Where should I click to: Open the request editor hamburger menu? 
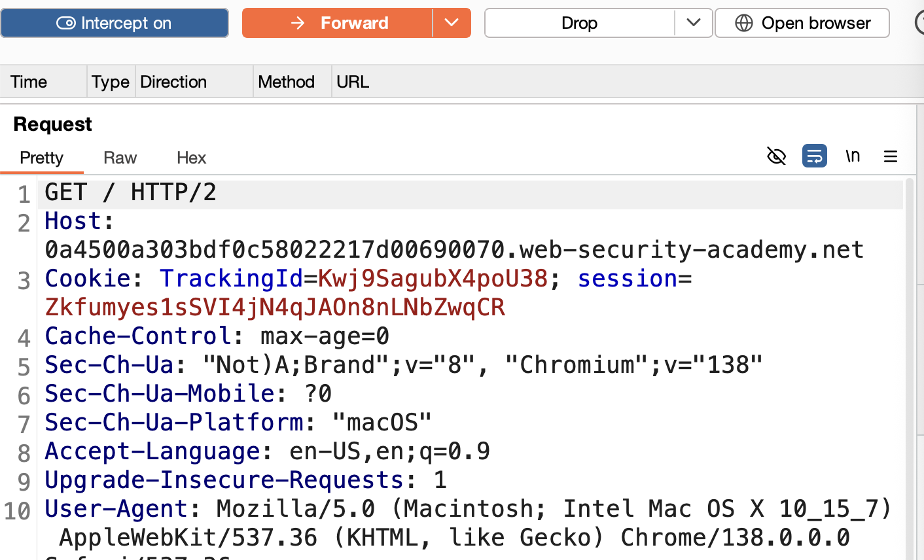pos(891,156)
